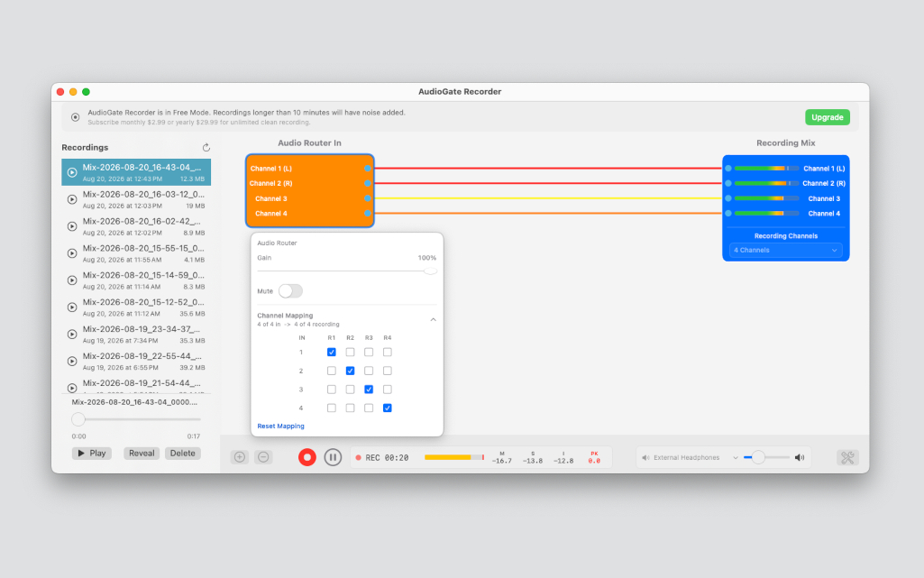Select the Audio Router In orange node

pos(310,190)
